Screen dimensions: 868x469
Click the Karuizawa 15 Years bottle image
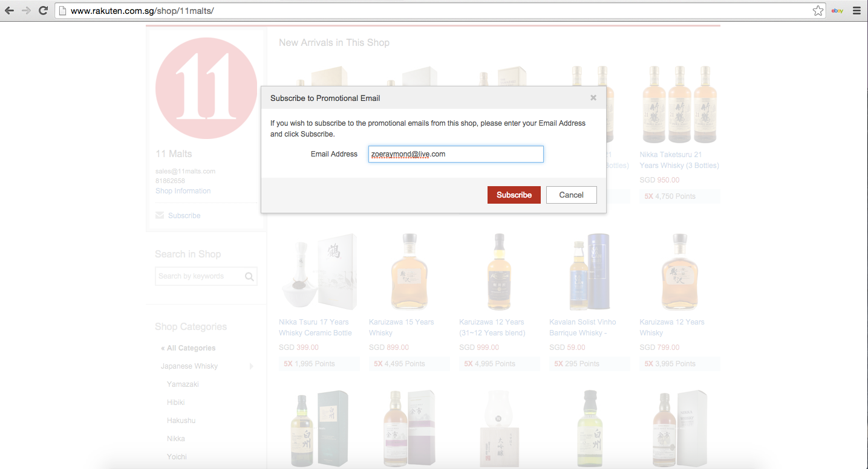click(410, 272)
